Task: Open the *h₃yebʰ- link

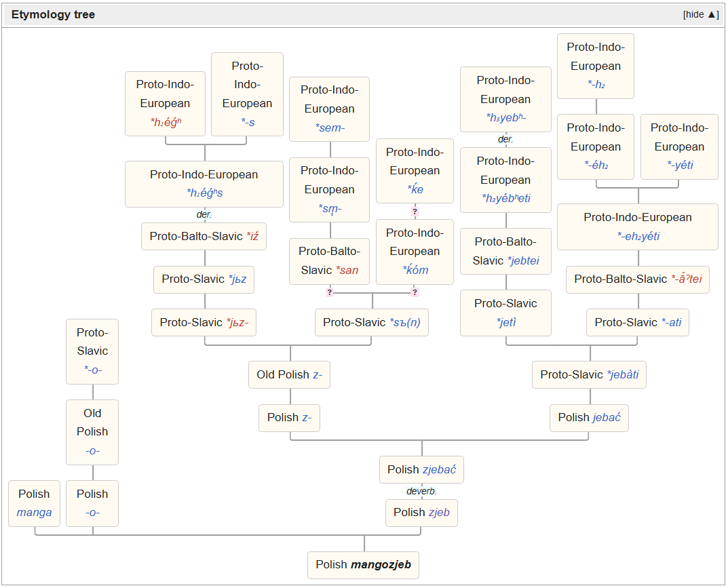Action: point(506,117)
